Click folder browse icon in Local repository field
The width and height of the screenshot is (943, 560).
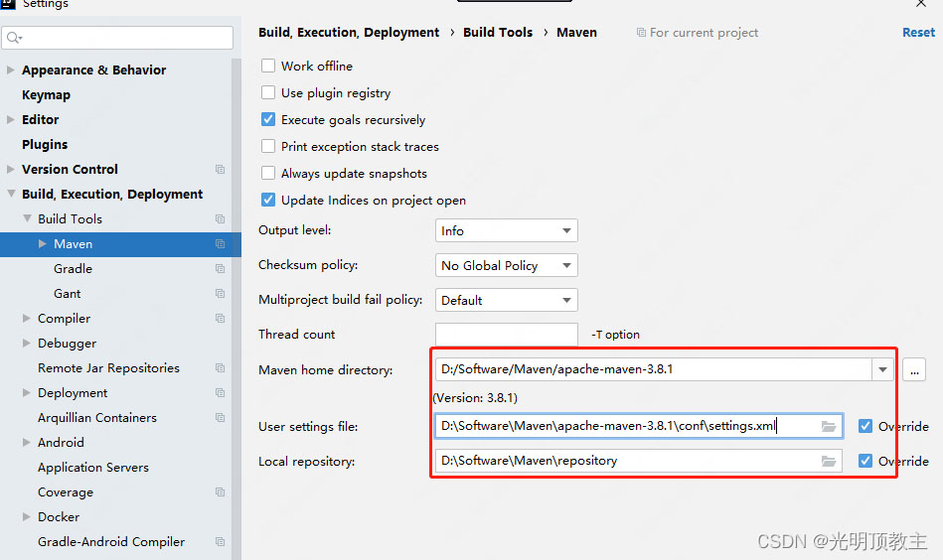tap(829, 462)
